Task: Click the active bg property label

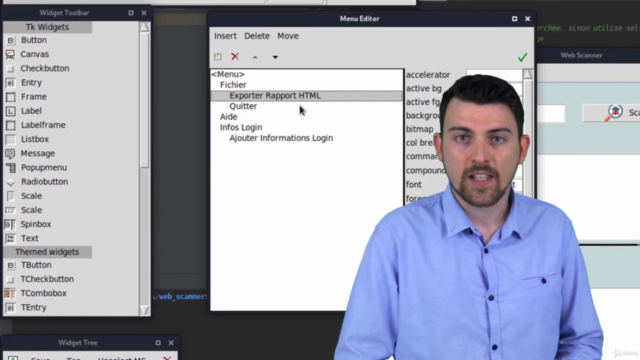Action: click(424, 89)
